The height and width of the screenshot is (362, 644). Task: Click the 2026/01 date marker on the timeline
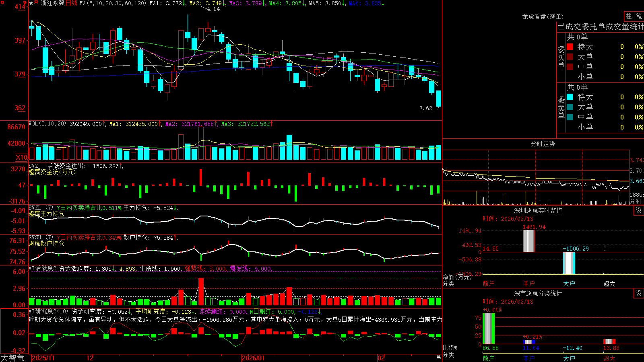click(254, 358)
